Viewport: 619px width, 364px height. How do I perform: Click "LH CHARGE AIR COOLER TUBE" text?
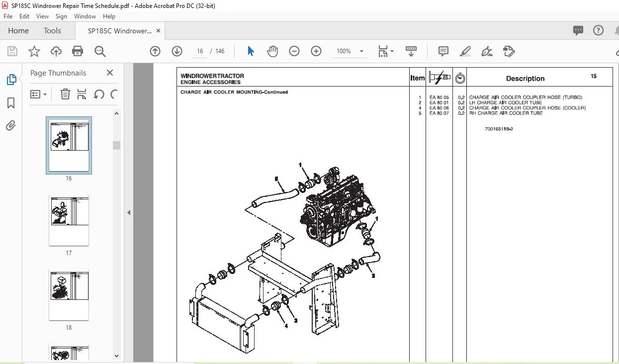coord(506,103)
